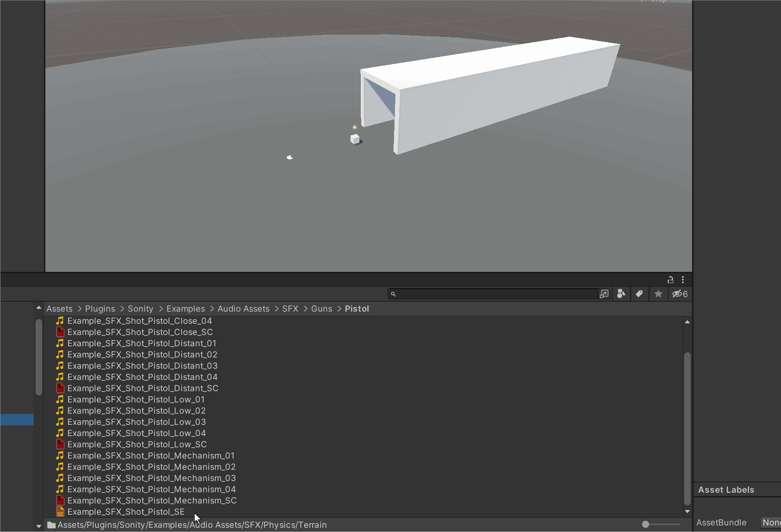
Task: Open search in Unity Search window icon
Action: pyautogui.click(x=604, y=294)
